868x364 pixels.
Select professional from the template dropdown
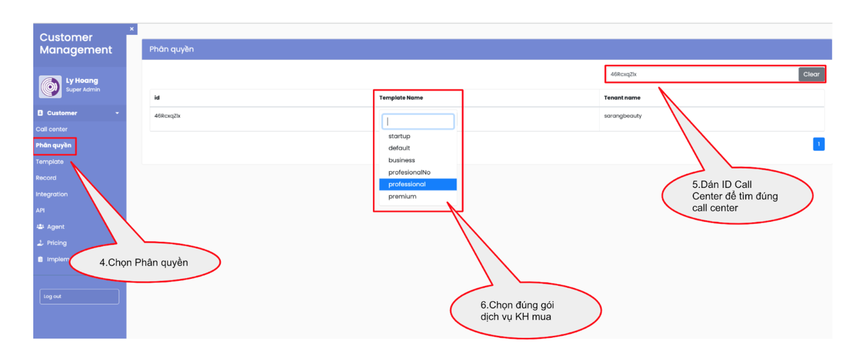pyautogui.click(x=407, y=184)
